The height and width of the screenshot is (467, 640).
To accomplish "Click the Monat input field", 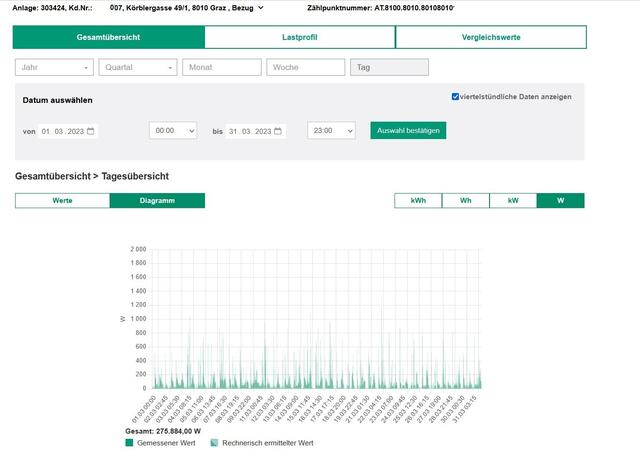I will 222,67.
